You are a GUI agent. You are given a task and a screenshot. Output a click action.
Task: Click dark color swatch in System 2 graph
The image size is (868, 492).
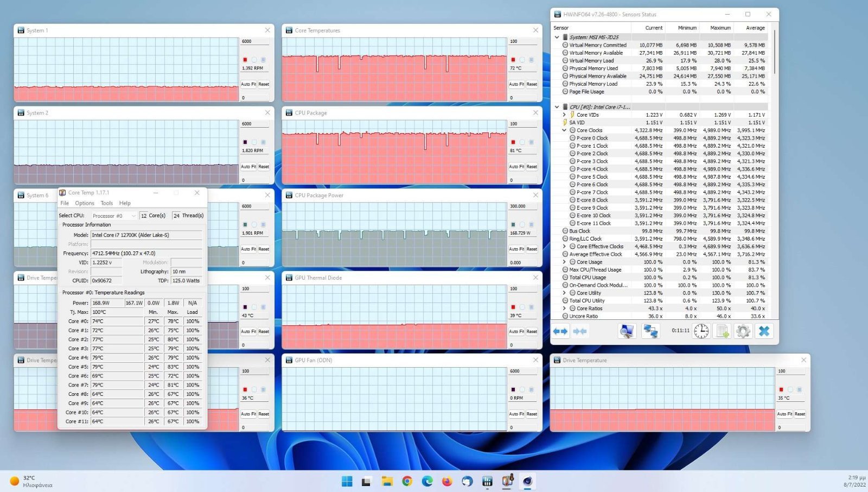click(245, 142)
